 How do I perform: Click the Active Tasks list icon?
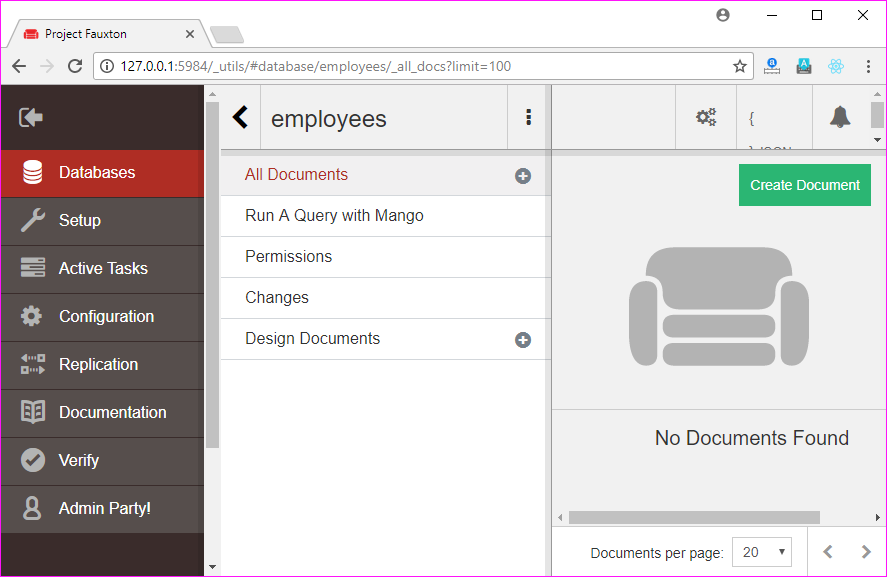33,268
